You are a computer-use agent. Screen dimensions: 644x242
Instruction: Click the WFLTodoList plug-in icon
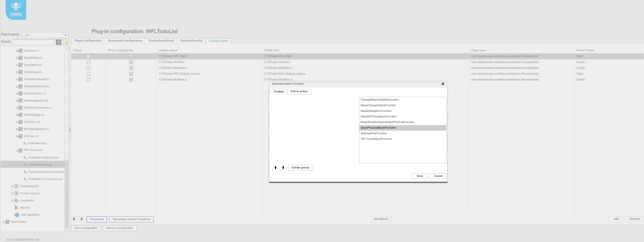[20, 150]
